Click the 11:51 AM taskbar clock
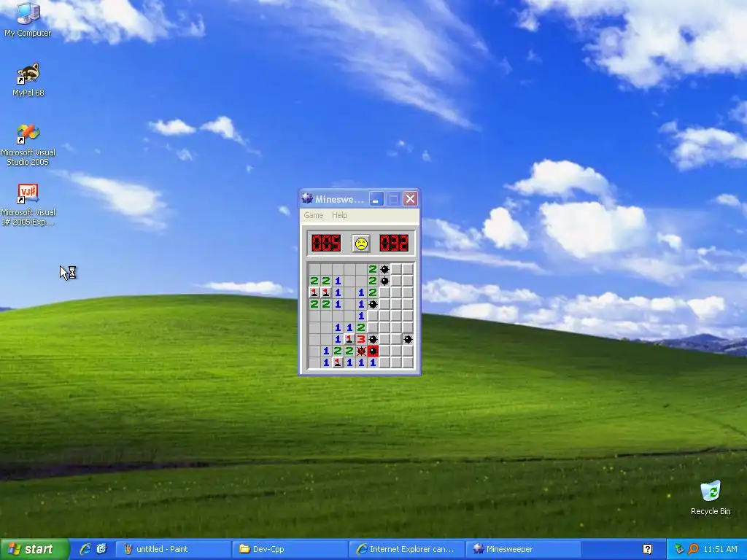The height and width of the screenshot is (560, 747). [720, 549]
